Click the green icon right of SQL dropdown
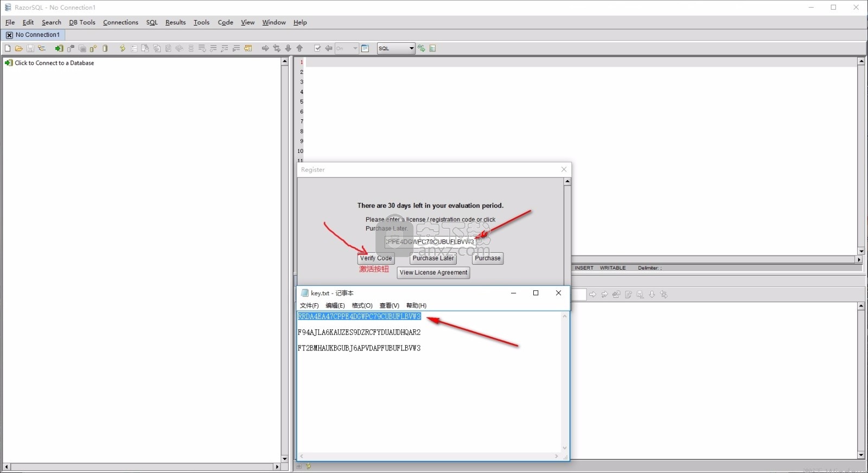 point(422,48)
